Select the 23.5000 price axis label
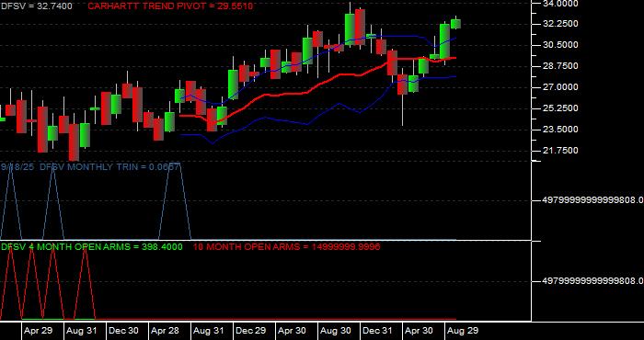 coord(560,130)
